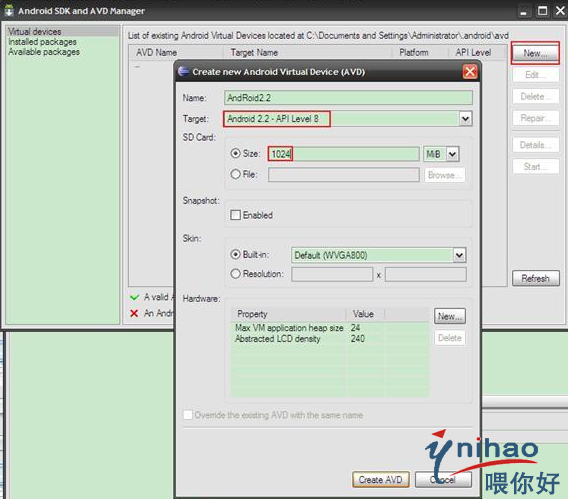Click the Target Name column header
Image resolution: width=569 pixels, height=499 pixels.
pyautogui.click(x=307, y=53)
